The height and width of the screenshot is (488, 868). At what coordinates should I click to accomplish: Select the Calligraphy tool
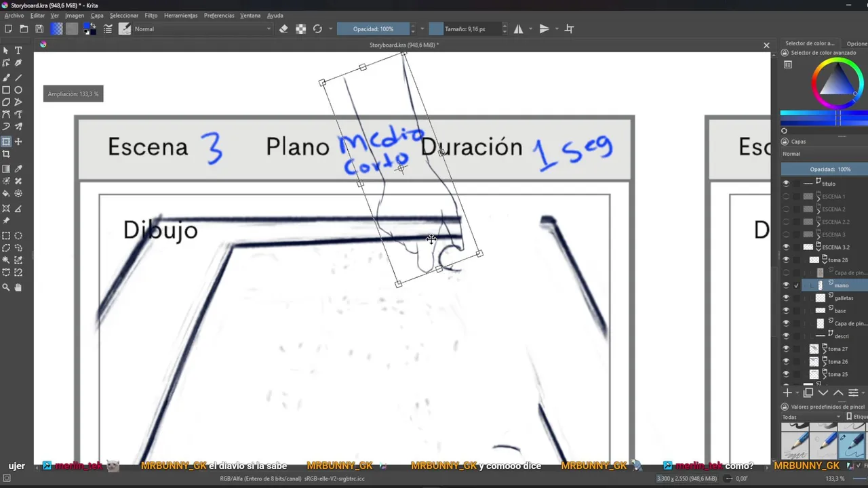(x=18, y=63)
